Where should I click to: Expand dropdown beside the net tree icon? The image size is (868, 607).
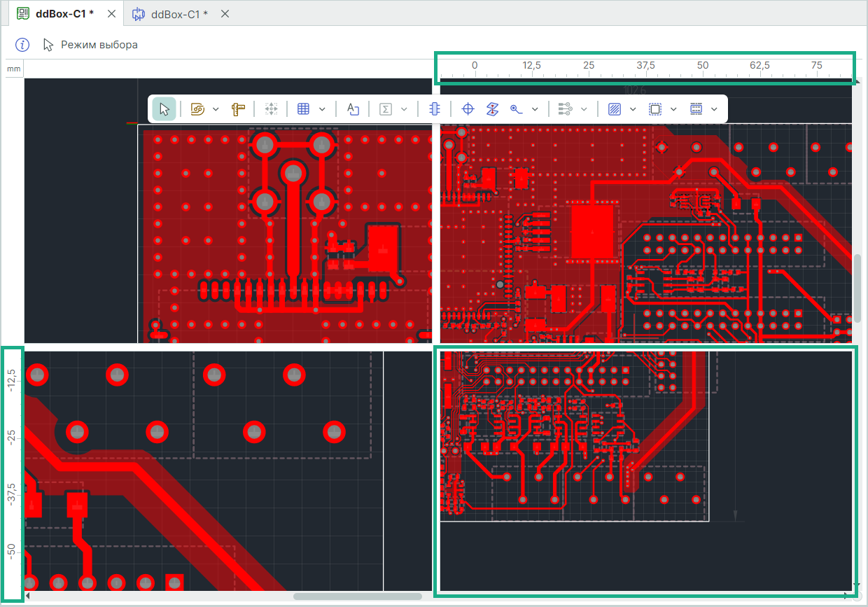click(x=584, y=109)
